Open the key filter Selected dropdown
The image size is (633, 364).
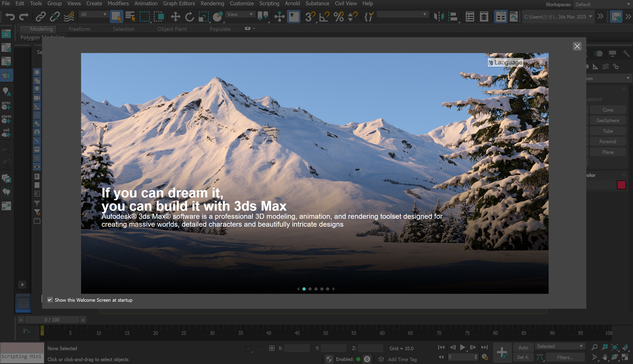coord(559,346)
